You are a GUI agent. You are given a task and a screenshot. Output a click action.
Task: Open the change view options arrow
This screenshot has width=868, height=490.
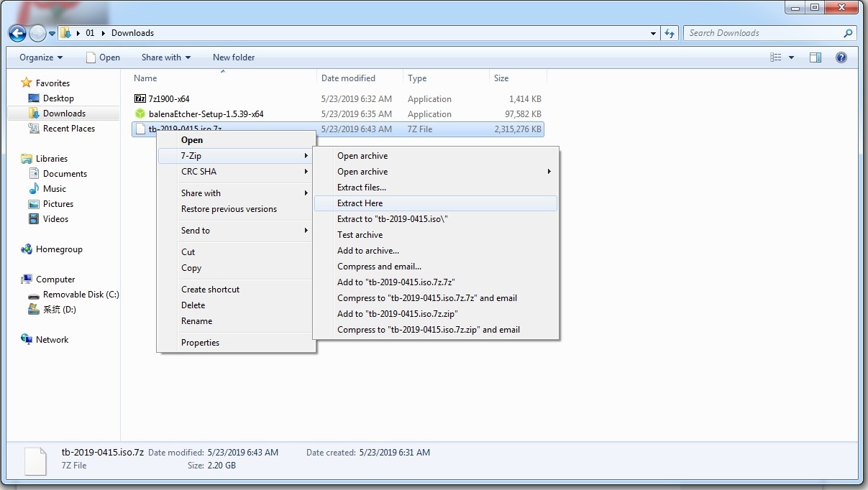coord(792,57)
